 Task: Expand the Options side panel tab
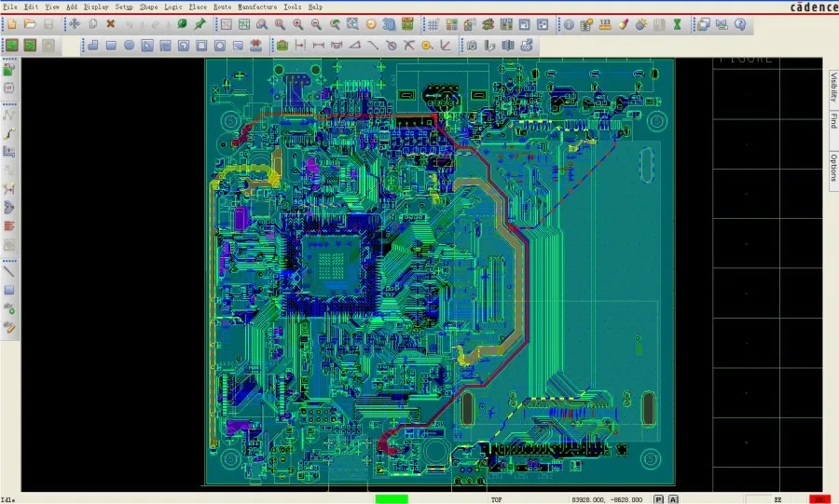(832, 165)
